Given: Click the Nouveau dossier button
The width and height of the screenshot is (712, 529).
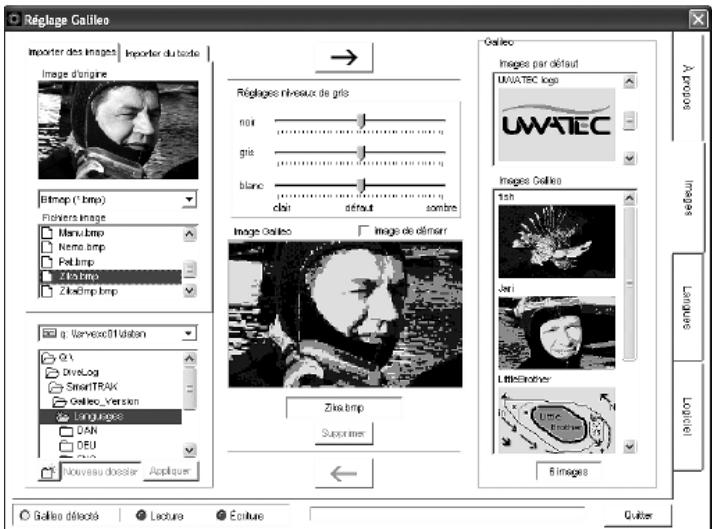Looking at the screenshot, I should click(x=100, y=471).
